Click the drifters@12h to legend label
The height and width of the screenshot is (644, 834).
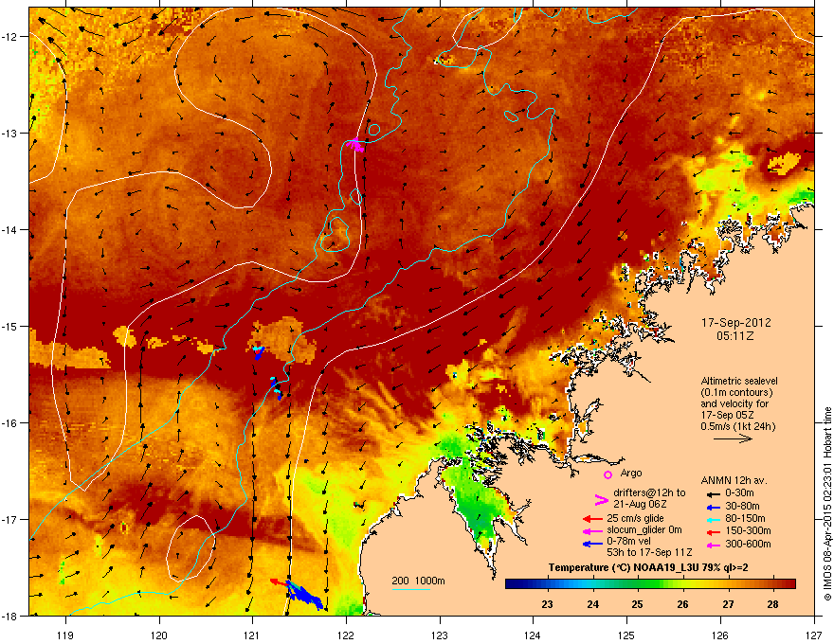click(649, 493)
